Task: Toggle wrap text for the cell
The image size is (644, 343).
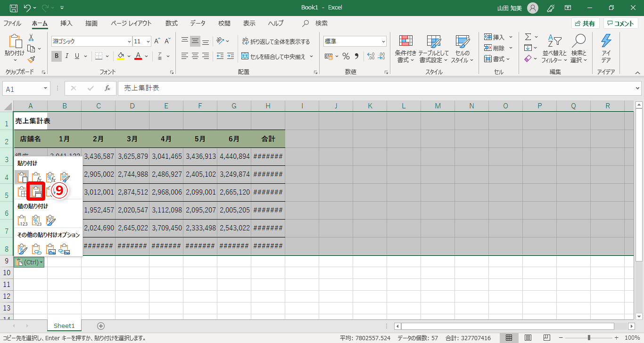Action: pos(276,41)
